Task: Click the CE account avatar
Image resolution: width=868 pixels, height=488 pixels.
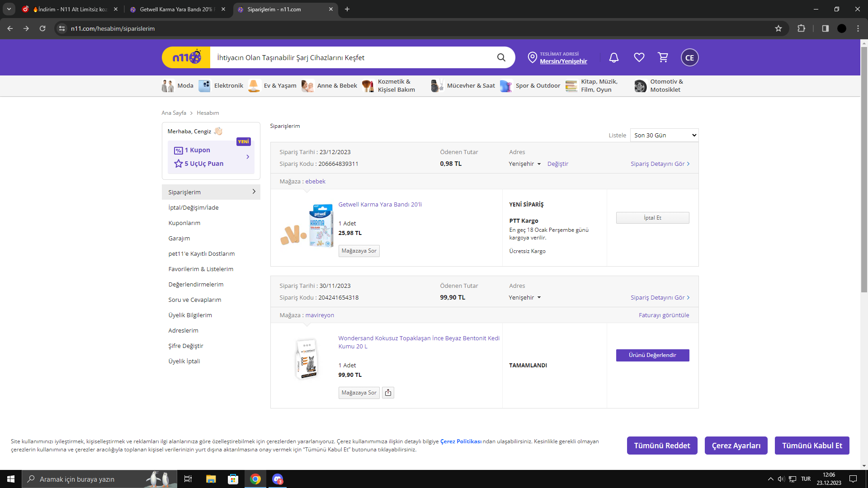Action: coord(689,57)
